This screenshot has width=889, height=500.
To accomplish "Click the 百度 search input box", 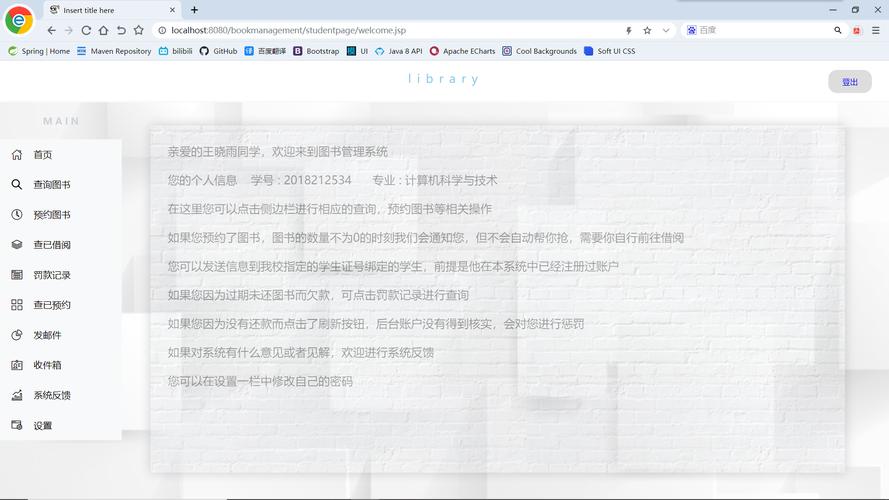I will tap(765, 30).
